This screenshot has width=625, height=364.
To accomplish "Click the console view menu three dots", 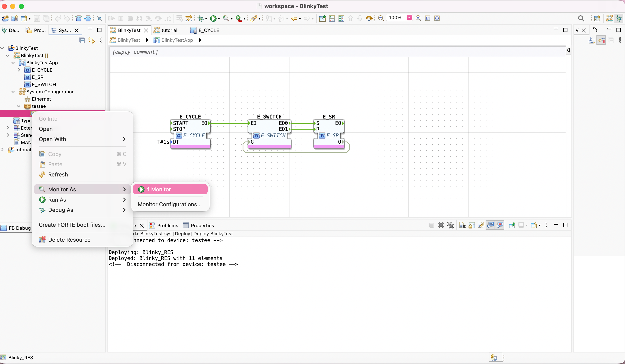I will [x=547, y=225].
